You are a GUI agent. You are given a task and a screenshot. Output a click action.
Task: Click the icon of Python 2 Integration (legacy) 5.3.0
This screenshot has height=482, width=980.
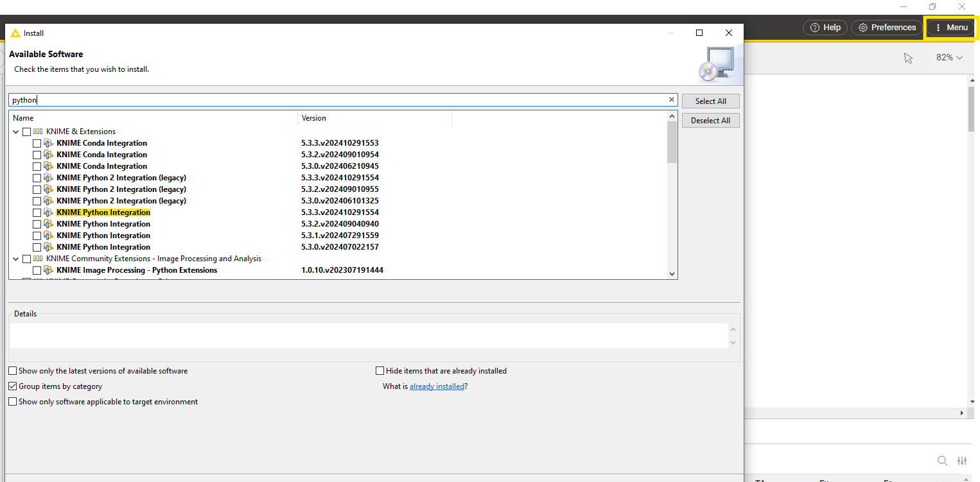click(48, 201)
